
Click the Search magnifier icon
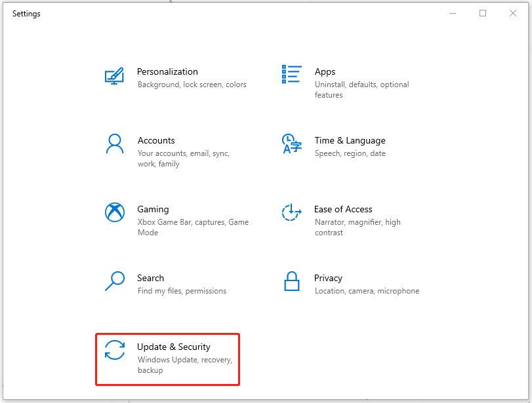[114, 280]
